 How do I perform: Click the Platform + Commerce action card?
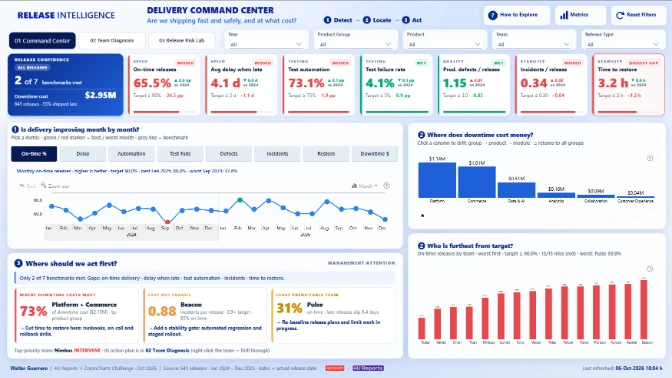tap(77, 315)
